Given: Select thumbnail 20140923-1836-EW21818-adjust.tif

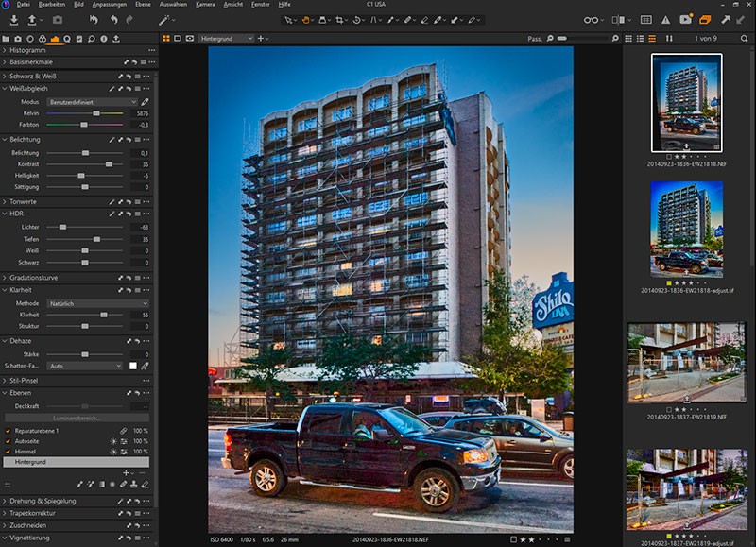Looking at the screenshot, I should (x=687, y=230).
